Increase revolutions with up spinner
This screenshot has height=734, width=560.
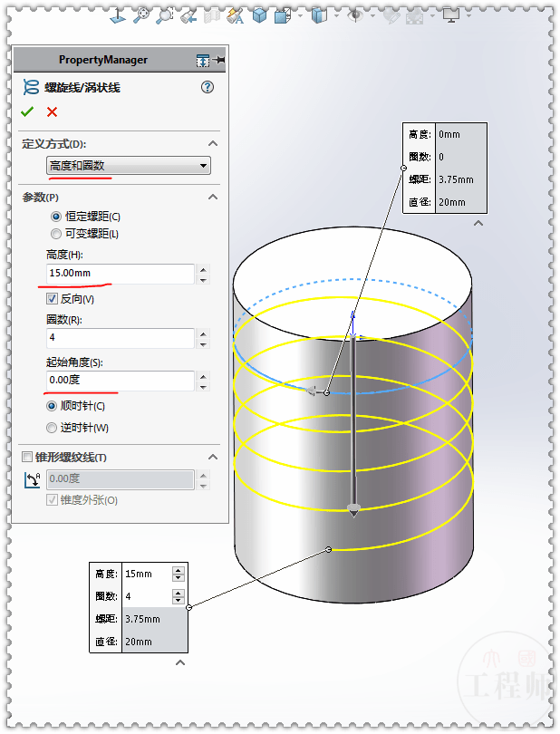(203, 333)
